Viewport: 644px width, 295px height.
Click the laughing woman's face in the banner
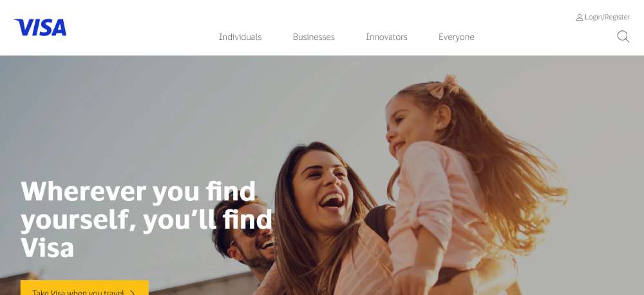tap(323, 190)
